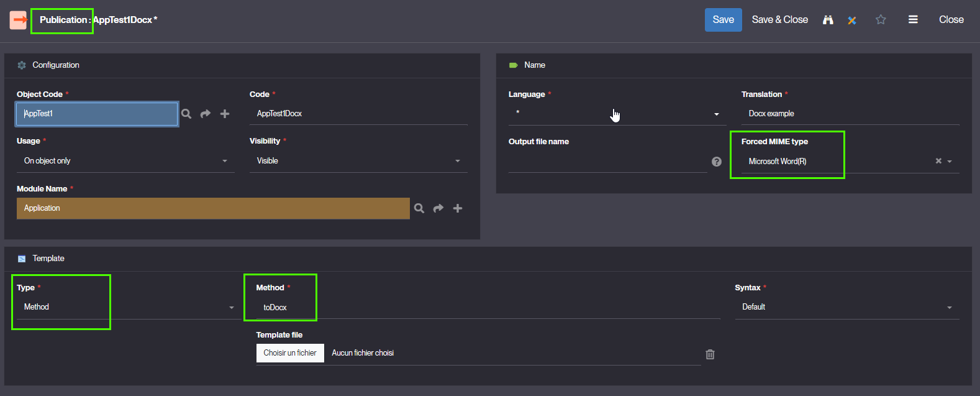Click the star favorite icon
This screenshot has height=396, width=980.
click(x=881, y=20)
